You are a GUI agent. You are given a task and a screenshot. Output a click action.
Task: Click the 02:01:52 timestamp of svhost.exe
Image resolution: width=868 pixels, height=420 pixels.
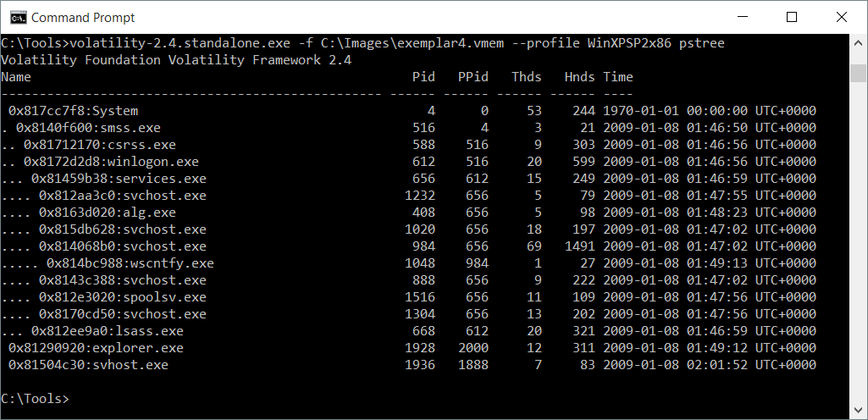pyautogui.click(x=717, y=365)
